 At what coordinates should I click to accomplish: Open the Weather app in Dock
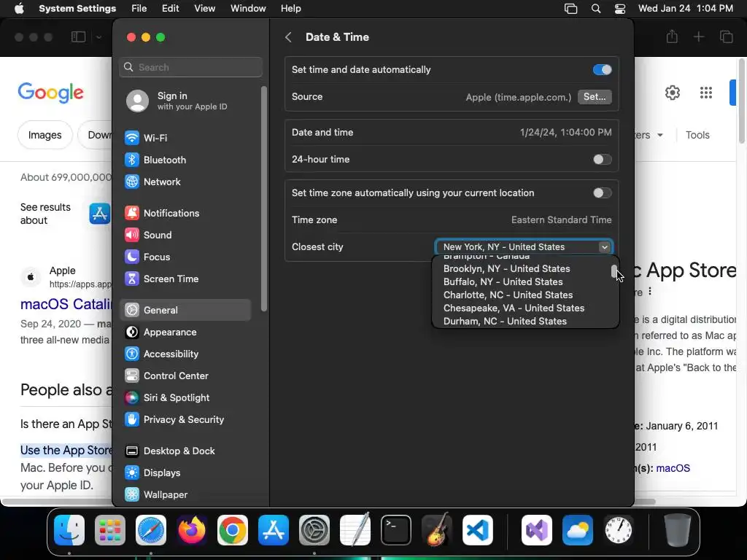pyautogui.click(x=578, y=530)
